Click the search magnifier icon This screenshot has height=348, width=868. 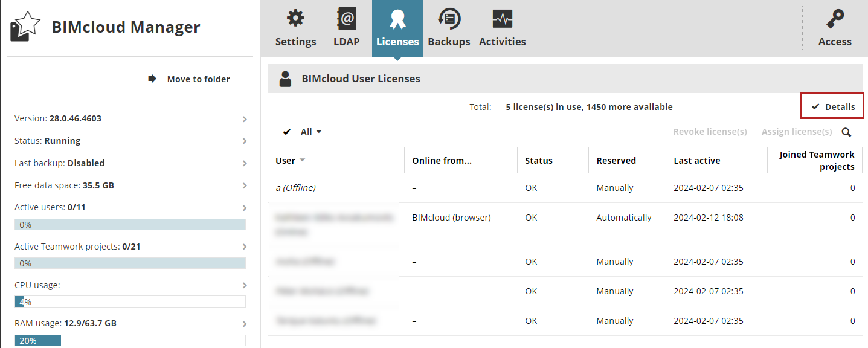tap(846, 132)
